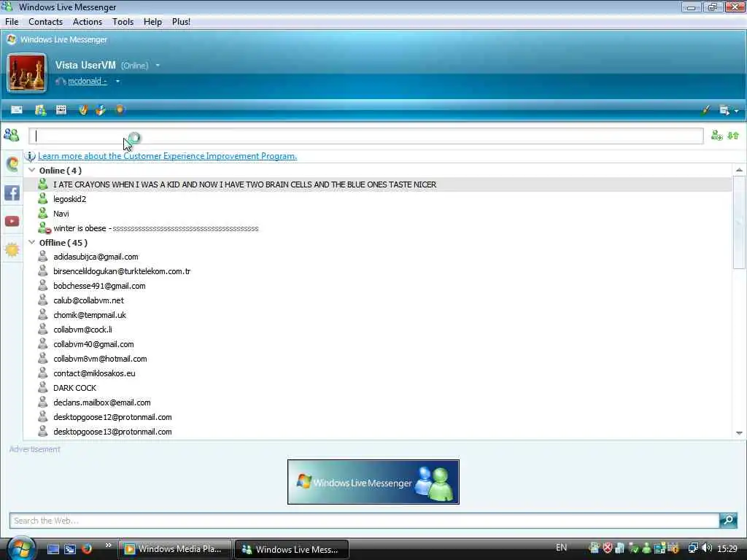Viewport: 747px width, 560px height.
Task: Click the round orange badge toolbar icon
Action: pyautogui.click(x=120, y=109)
